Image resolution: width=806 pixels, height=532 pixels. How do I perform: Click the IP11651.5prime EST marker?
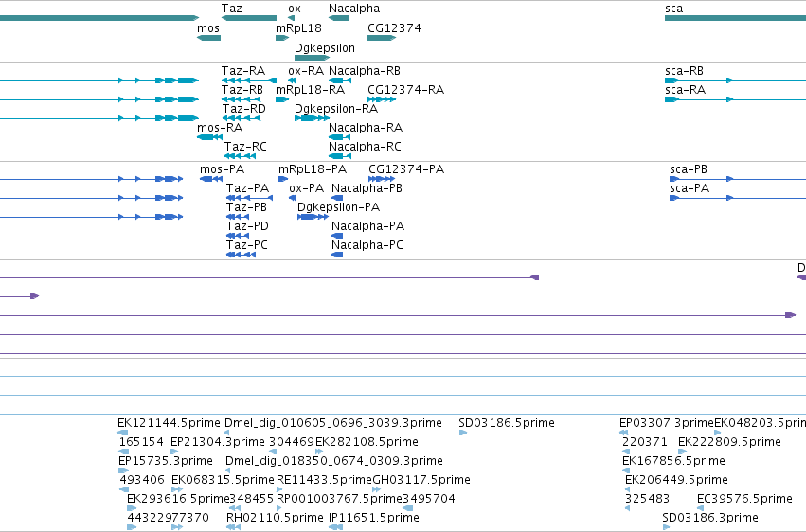tap(335, 527)
